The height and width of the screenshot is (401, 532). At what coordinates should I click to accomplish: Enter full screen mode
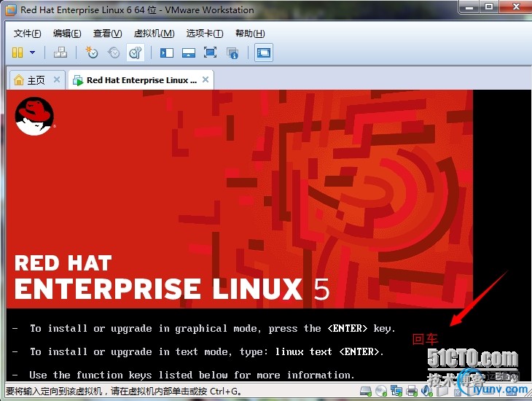210,52
